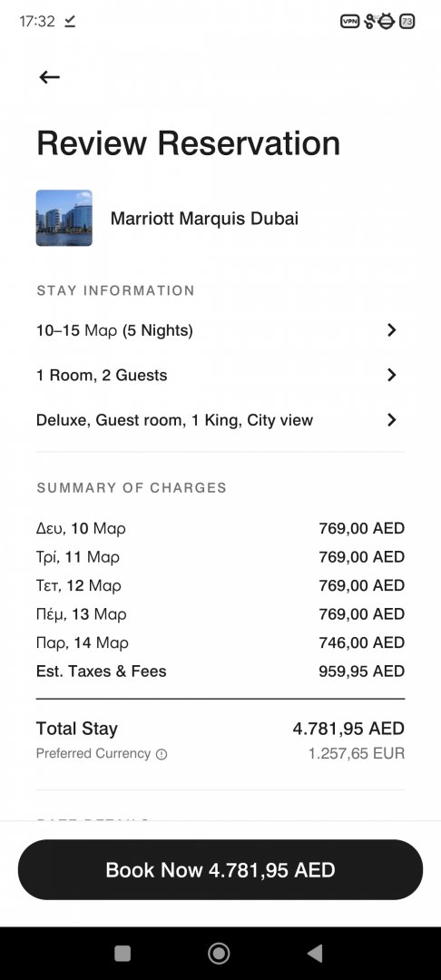Open the 10–15 Μαρ (5 Nights) row

218,330
